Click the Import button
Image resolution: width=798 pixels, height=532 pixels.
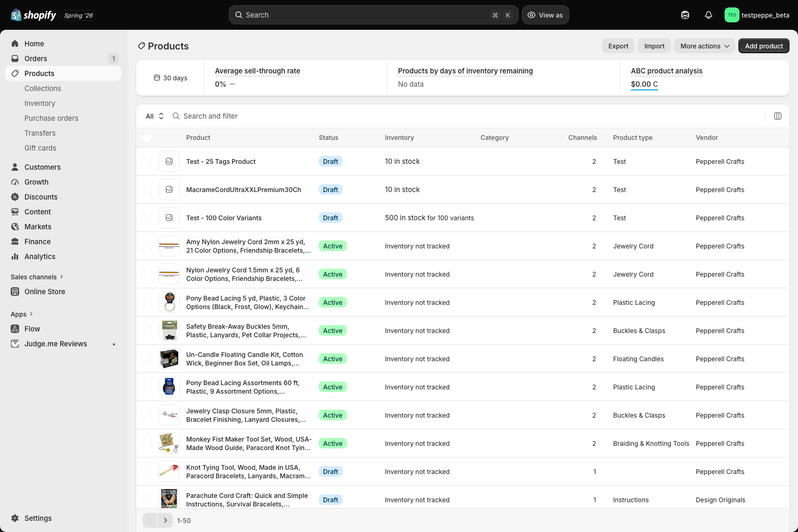coord(654,46)
